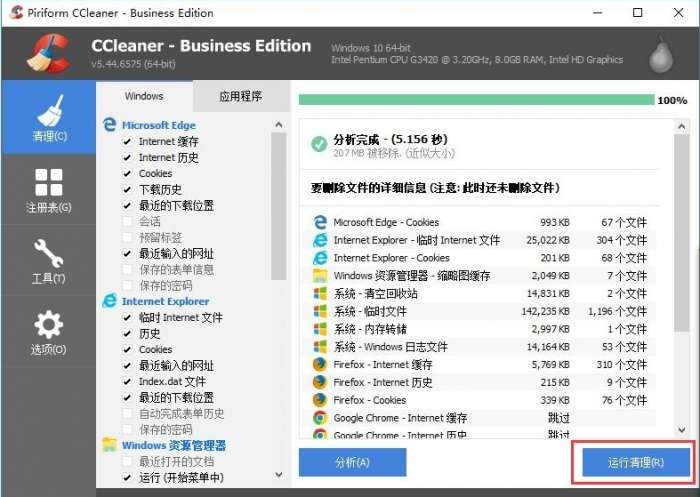
Task: Click the Windows icon beside 系统 - 临时文件
Action: click(x=320, y=311)
